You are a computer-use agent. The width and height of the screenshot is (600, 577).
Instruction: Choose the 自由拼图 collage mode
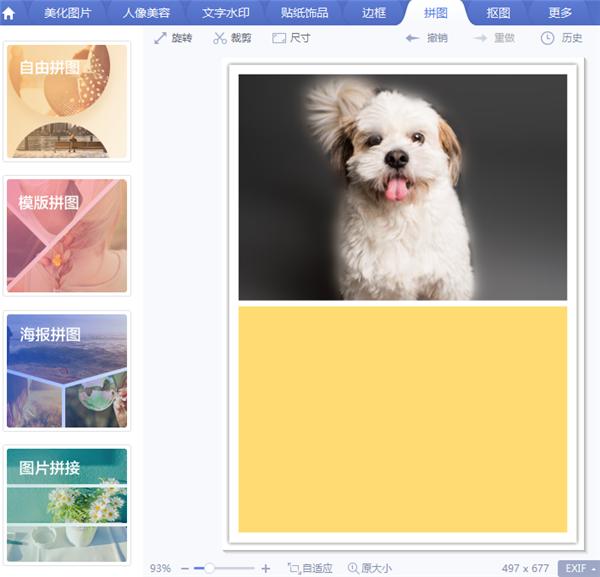[67, 101]
